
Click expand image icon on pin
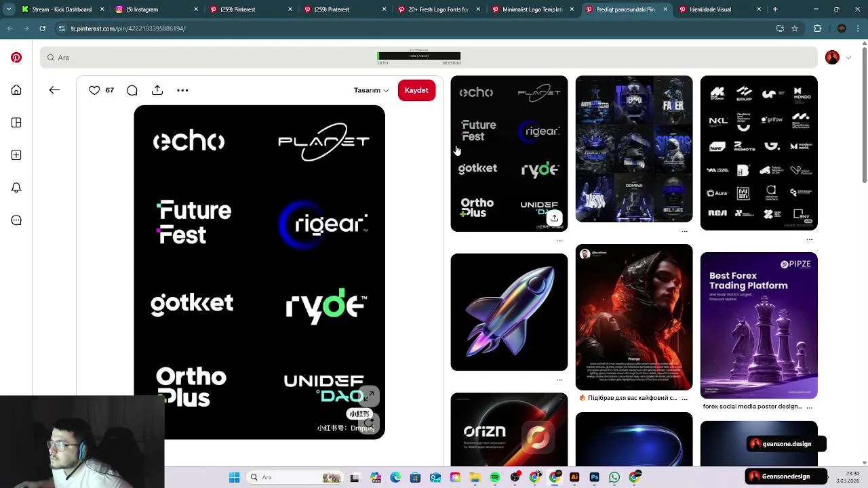click(x=368, y=395)
